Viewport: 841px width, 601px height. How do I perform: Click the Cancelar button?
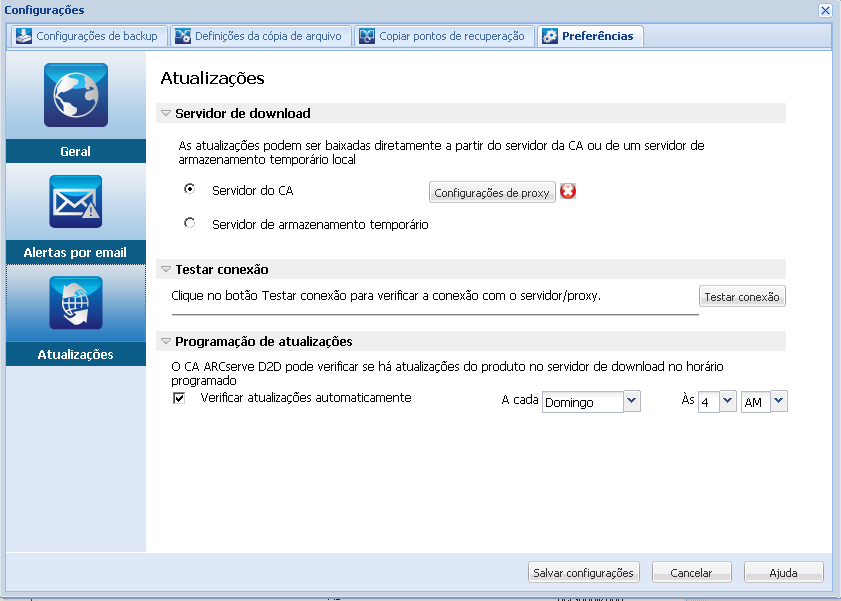click(691, 572)
